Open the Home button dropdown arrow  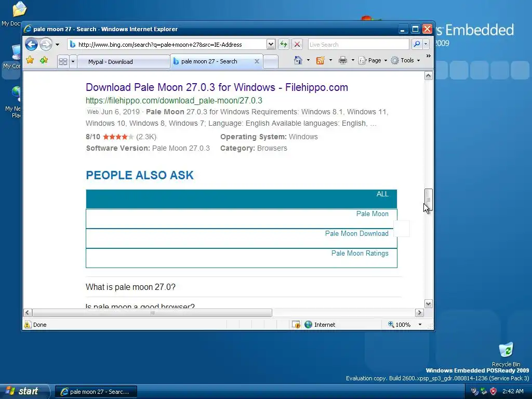(x=308, y=60)
